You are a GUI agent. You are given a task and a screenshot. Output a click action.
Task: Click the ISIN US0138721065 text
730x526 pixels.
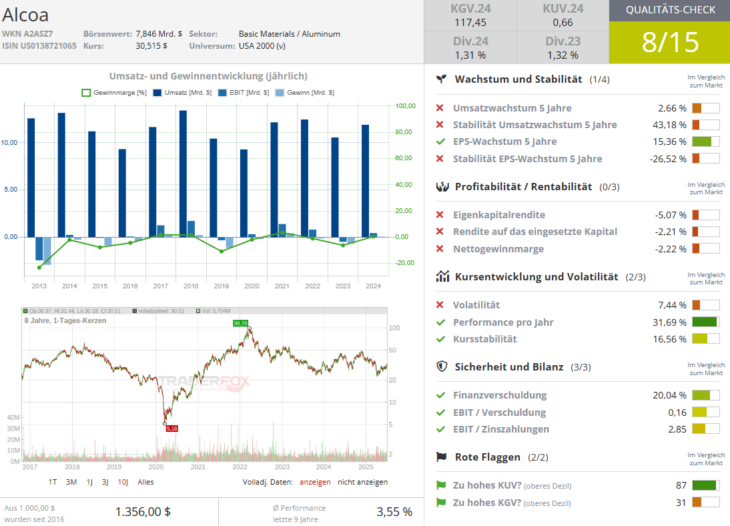[x=39, y=46]
